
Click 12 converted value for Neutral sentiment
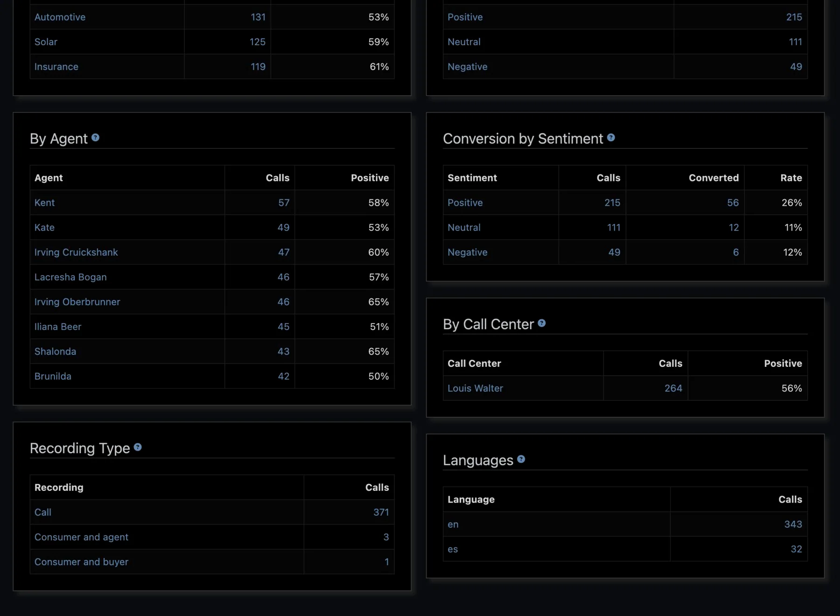734,227
